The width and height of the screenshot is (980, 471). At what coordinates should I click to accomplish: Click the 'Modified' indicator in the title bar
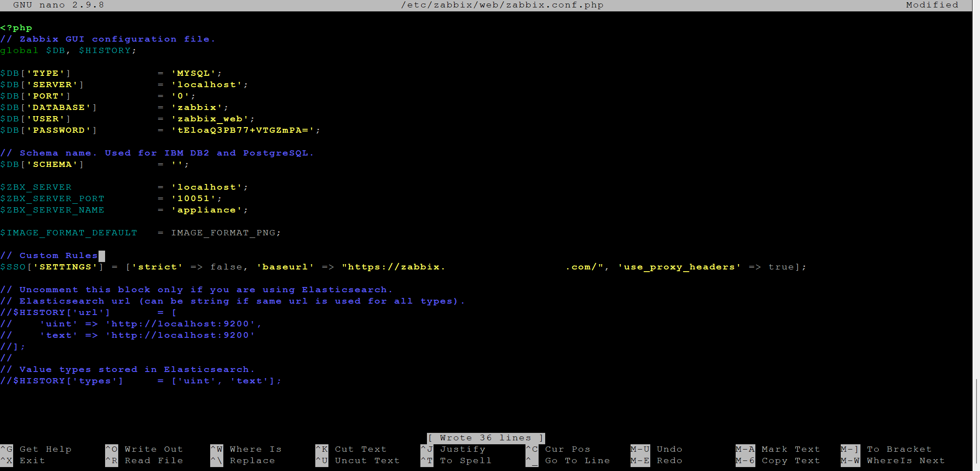[932, 5]
